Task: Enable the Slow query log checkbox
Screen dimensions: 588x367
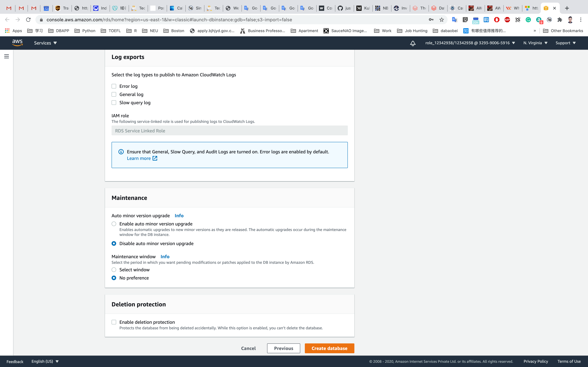Action: (114, 103)
